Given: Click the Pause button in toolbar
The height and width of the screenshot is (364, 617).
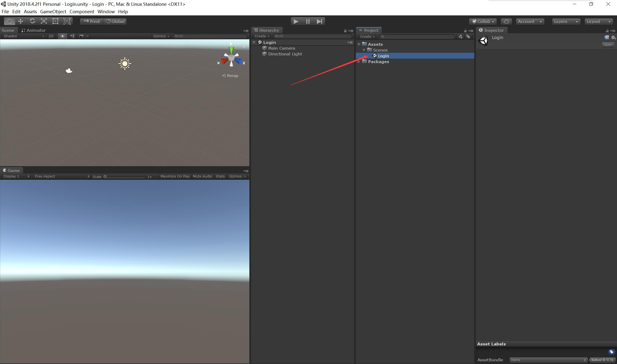Looking at the screenshot, I should tap(308, 21).
